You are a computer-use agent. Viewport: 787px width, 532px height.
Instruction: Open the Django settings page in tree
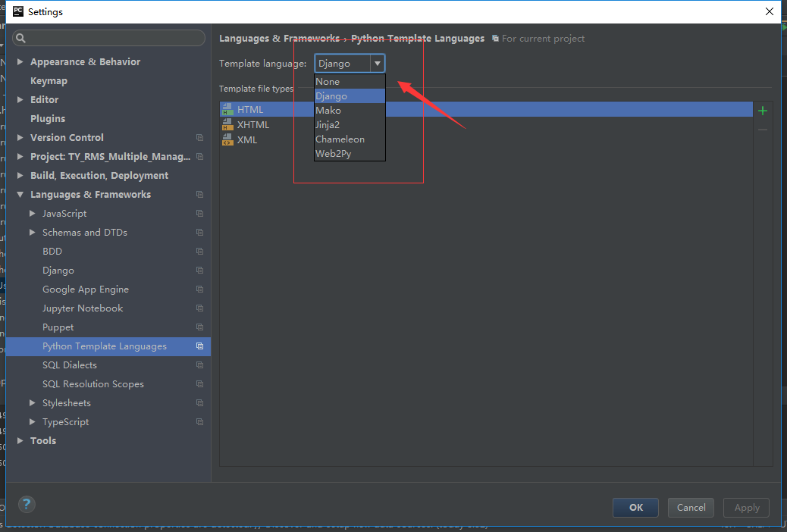(58, 270)
